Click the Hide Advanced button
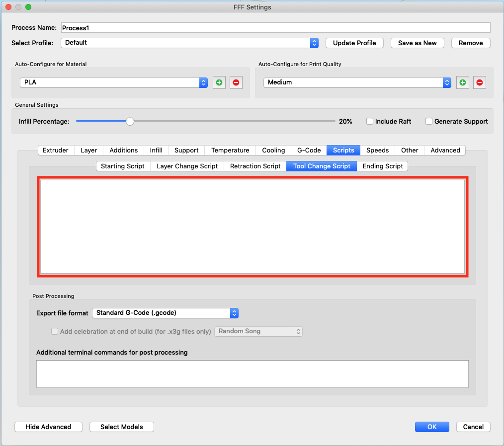The height and width of the screenshot is (446, 504). (x=49, y=427)
